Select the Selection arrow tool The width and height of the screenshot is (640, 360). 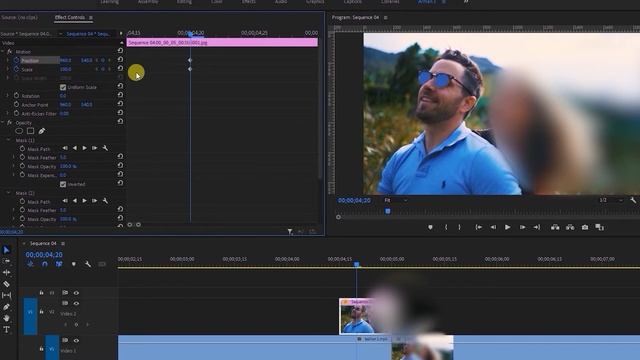click(7, 250)
